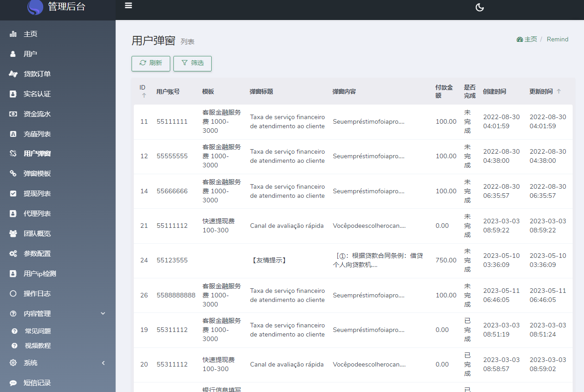The width and height of the screenshot is (584, 392).
Task: Click the icon beside 用户ip检测
Action: click(x=13, y=274)
